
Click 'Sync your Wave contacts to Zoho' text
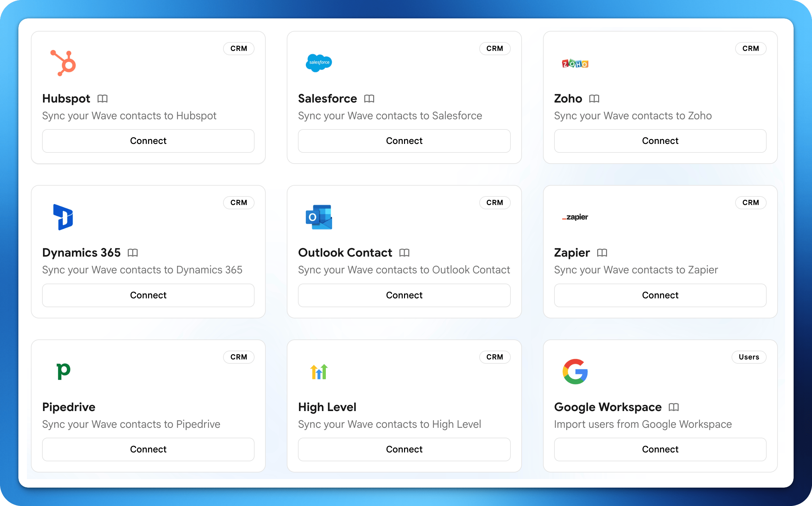coord(633,116)
